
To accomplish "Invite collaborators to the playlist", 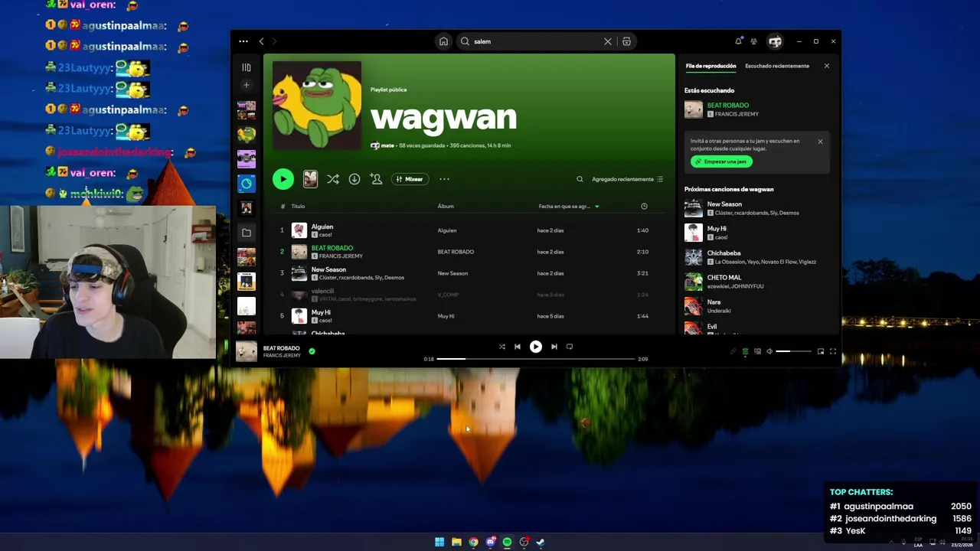I will [376, 179].
